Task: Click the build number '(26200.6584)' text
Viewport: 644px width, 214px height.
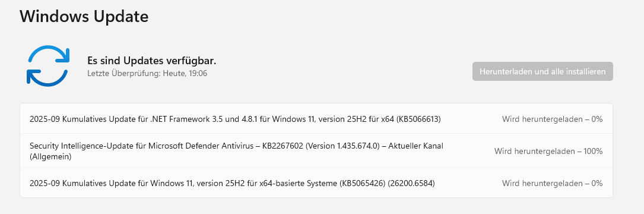Action: 411,183
